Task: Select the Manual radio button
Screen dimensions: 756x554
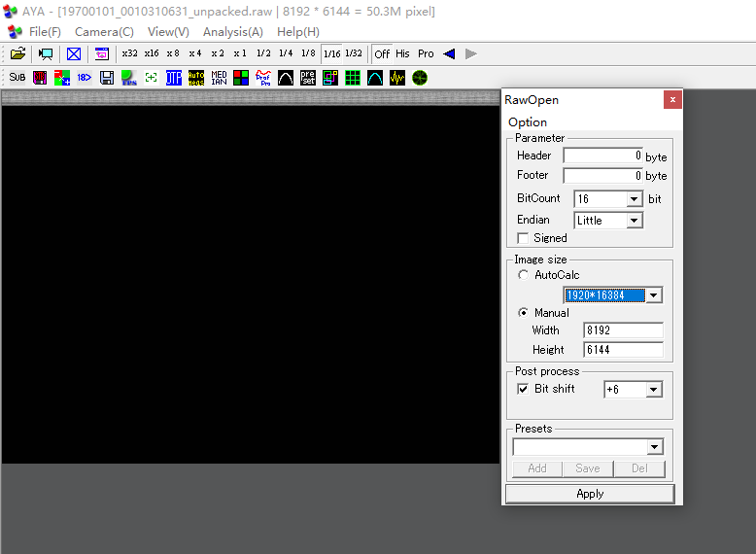Action: [x=523, y=313]
